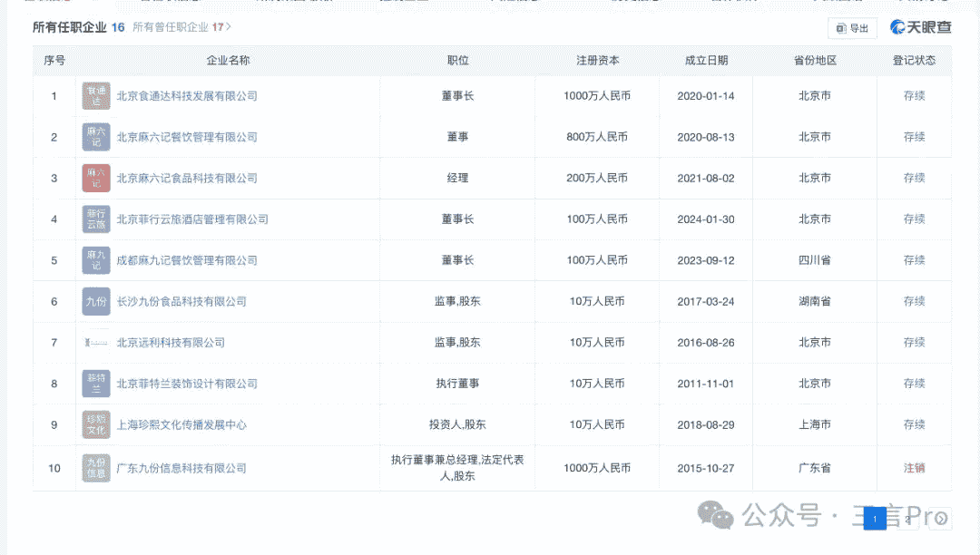Click the 九份 logo for 长沙九份食品科技
980x555 pixels.
coord(96,301)
